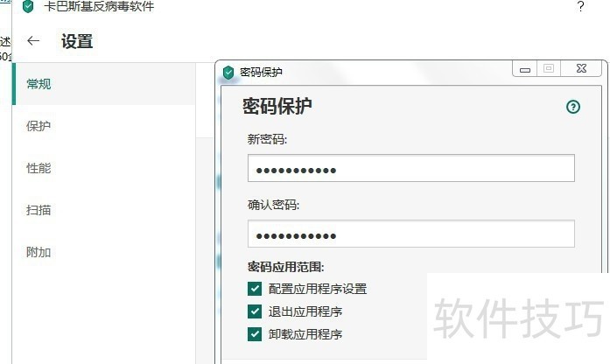The image size is (610, 364).
Task: Focus the 新密码 password field
Action: click(x=410, y=168)
